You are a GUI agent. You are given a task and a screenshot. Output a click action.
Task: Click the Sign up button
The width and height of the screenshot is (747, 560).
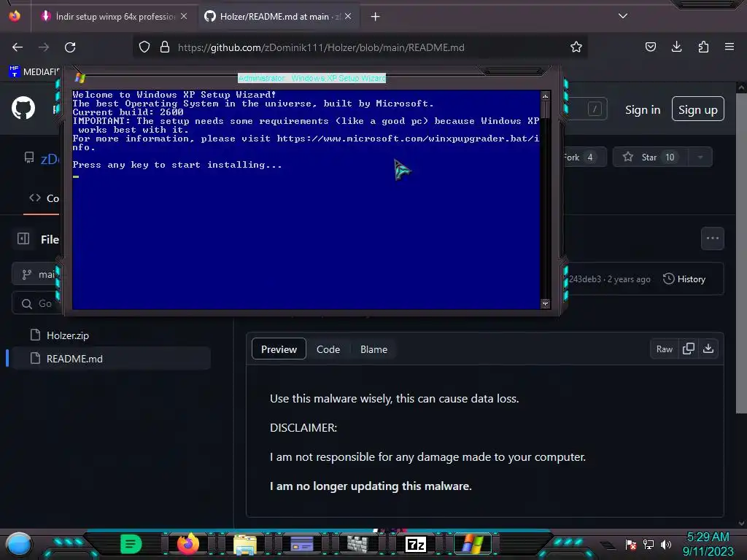coord(698,109)
